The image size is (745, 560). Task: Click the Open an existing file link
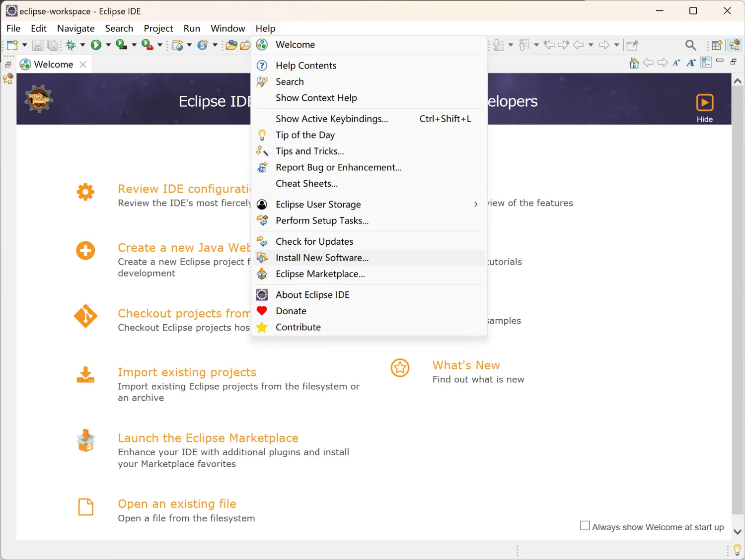tap(177, 504)
